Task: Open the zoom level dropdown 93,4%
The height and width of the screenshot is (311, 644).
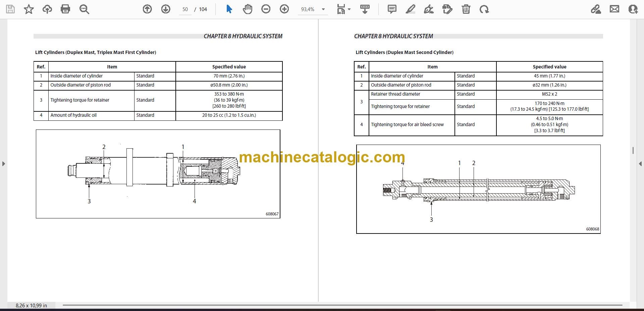Action: pos(313,9)
